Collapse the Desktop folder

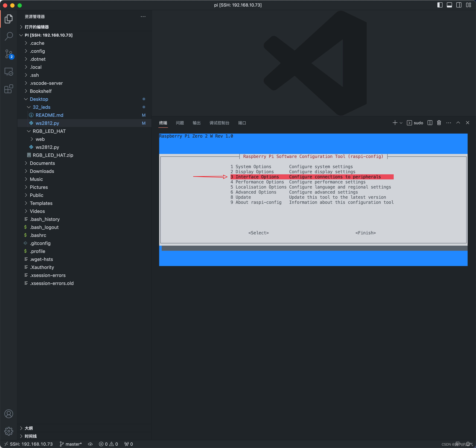tap(84, 99)
